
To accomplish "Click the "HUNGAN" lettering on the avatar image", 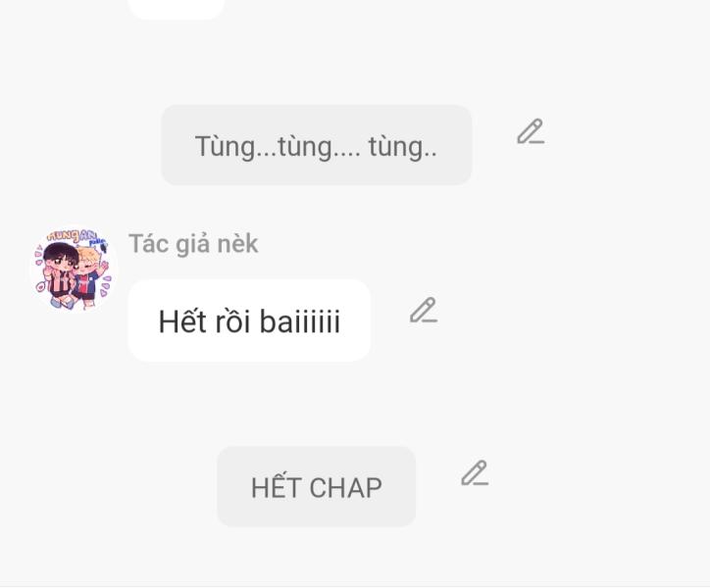I will [x=71, y=235].
